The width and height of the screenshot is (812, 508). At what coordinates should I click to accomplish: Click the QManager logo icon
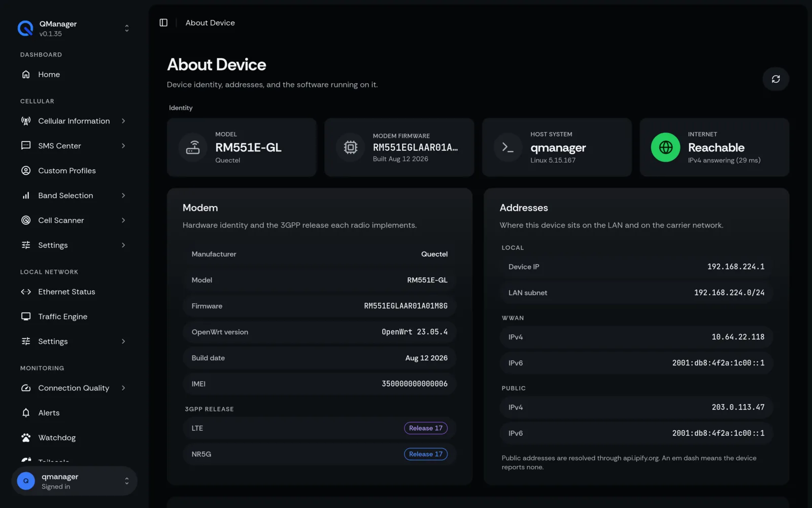click(25, 28)
